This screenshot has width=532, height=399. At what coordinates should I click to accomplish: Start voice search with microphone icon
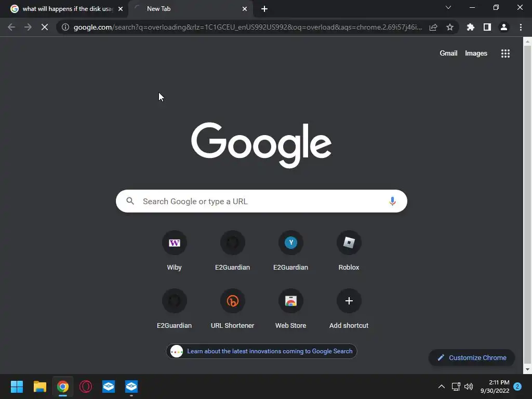tap(392, 201)
